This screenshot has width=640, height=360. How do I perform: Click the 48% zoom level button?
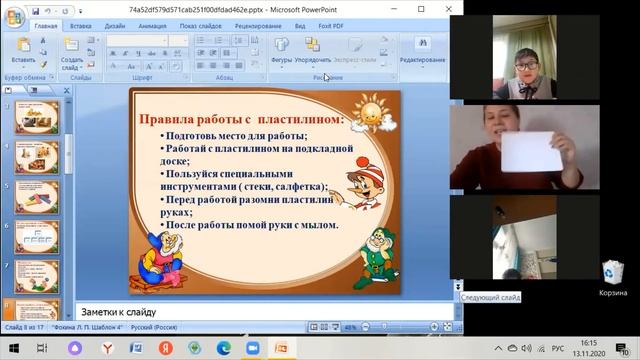tap(350, 327)
